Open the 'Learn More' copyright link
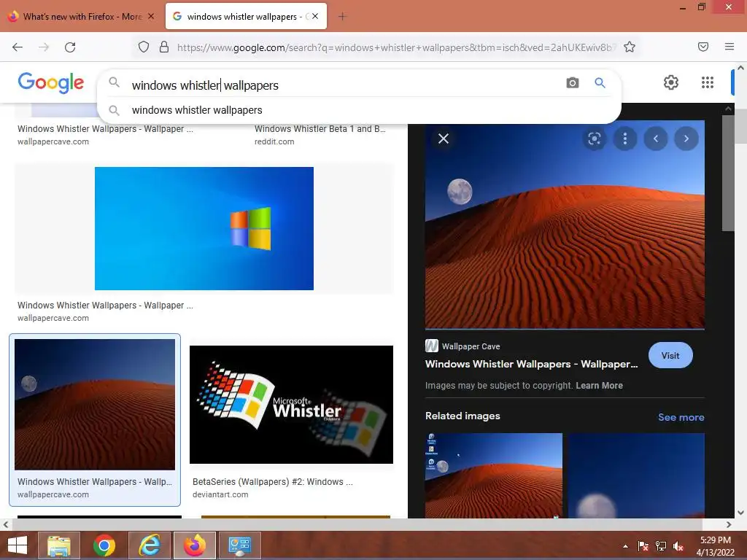The height and width of the screenshot is (560, 747). (600, 386)
